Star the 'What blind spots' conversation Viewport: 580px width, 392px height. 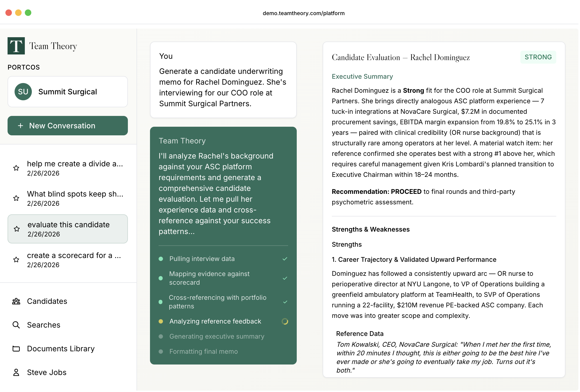(16, 198)
